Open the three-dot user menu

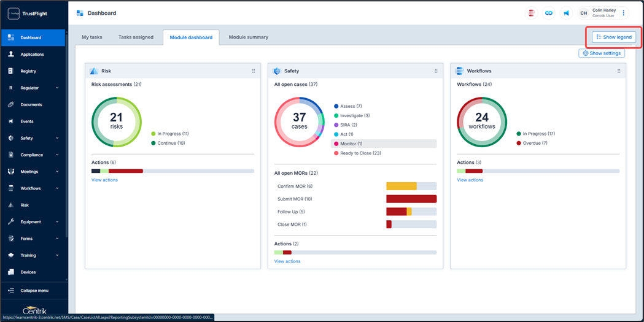point(624,13)
